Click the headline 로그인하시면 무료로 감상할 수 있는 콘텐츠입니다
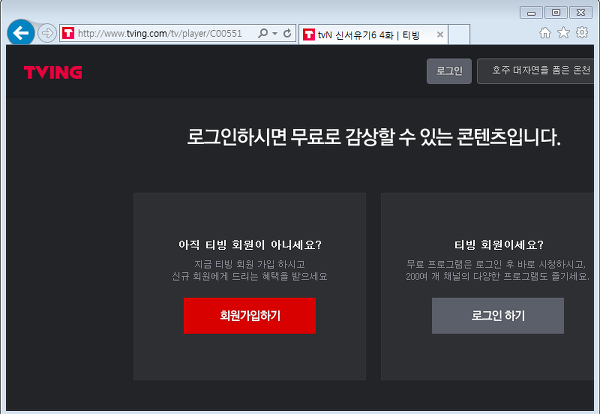The image size is (600, 414). pyautogui.click(x=373, y=137)
